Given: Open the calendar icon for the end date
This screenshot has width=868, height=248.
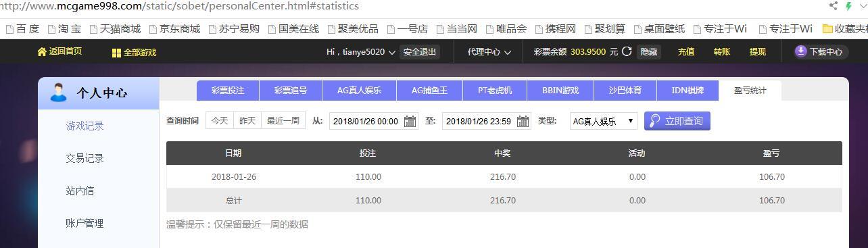Looking at the screenshot, I should tap(523, 122).
